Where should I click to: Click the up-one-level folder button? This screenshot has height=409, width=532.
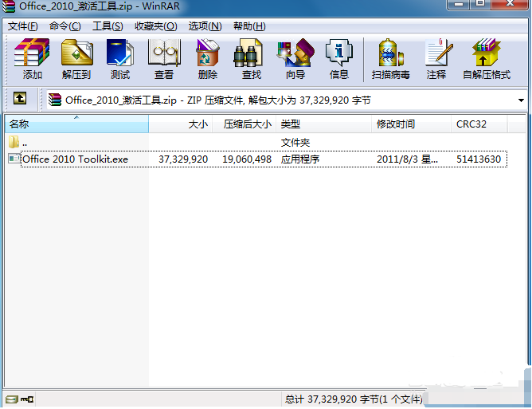coord(20,100)
